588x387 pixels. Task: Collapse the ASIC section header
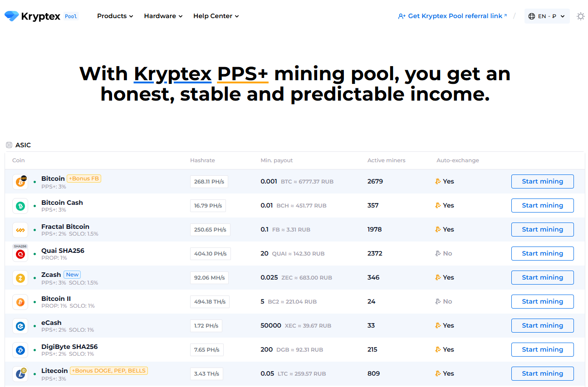click(19, 145)
